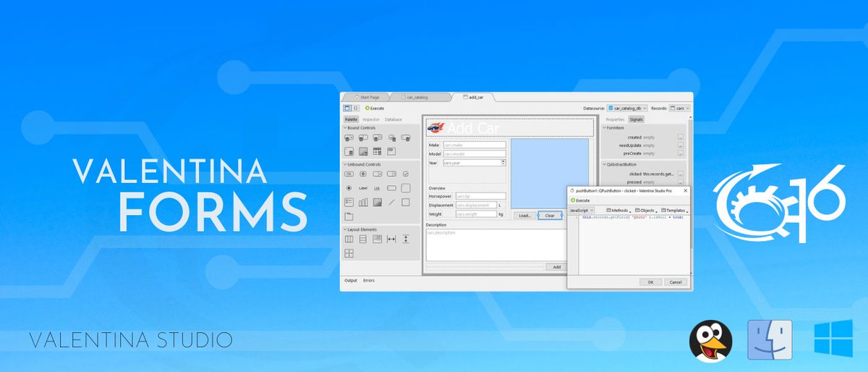Select the horizontal columns layout element
This screenshot has height=372, width=868.
[349, 239]
